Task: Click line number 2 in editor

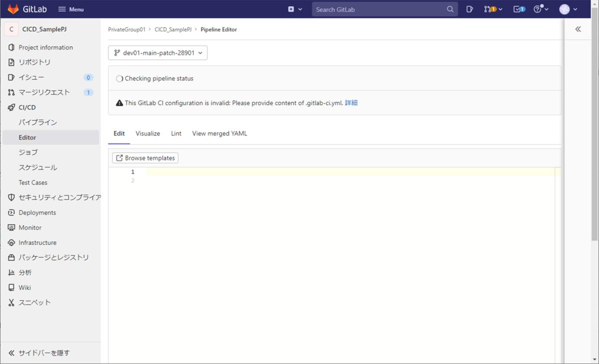Action: 133,181
